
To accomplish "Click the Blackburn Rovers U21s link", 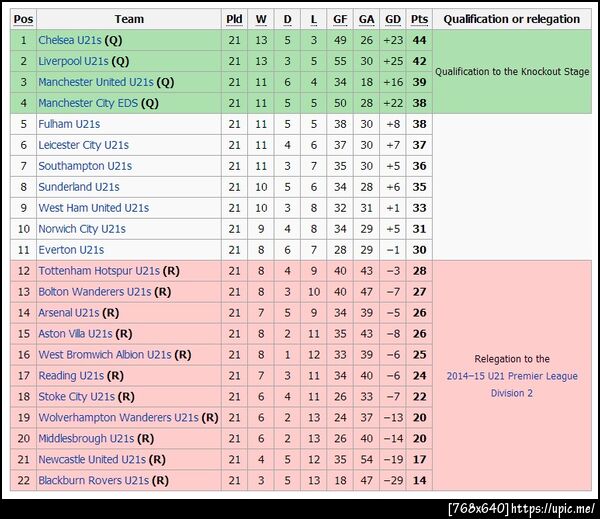I will [93, 480].
